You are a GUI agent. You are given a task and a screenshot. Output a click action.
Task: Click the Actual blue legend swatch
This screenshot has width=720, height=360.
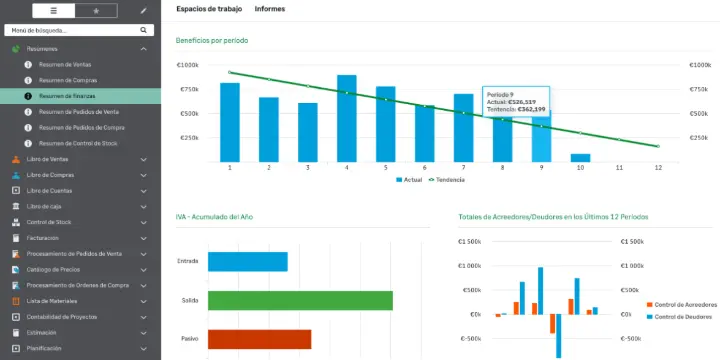(x=399, y=180)
